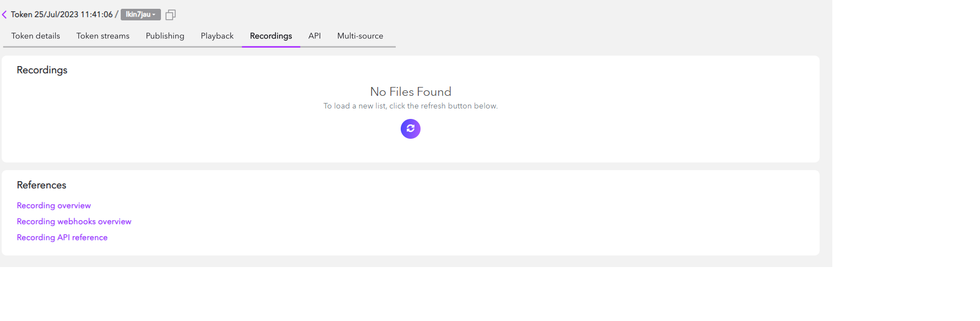
Task: Go to the Publishing tab
Action: [165, 36]
